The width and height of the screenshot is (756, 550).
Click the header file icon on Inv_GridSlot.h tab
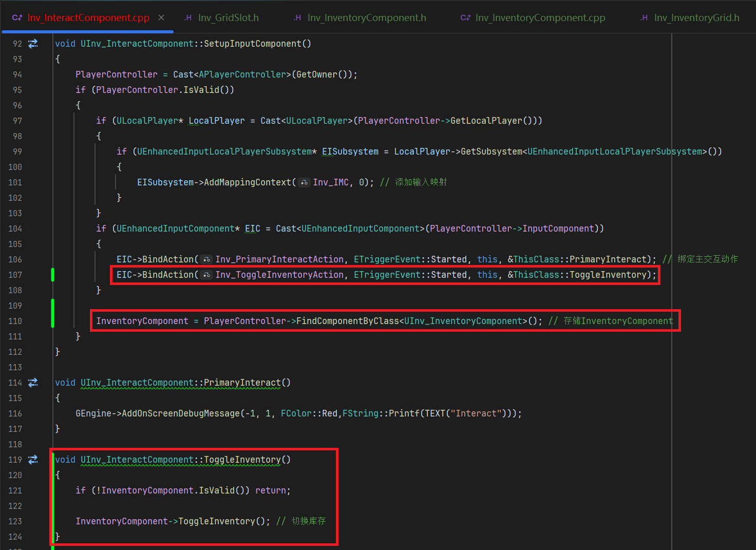point(188,17)
